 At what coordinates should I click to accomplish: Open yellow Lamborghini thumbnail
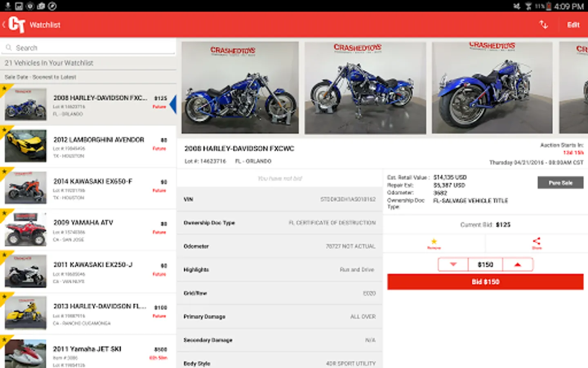click(x=25, y=146)
